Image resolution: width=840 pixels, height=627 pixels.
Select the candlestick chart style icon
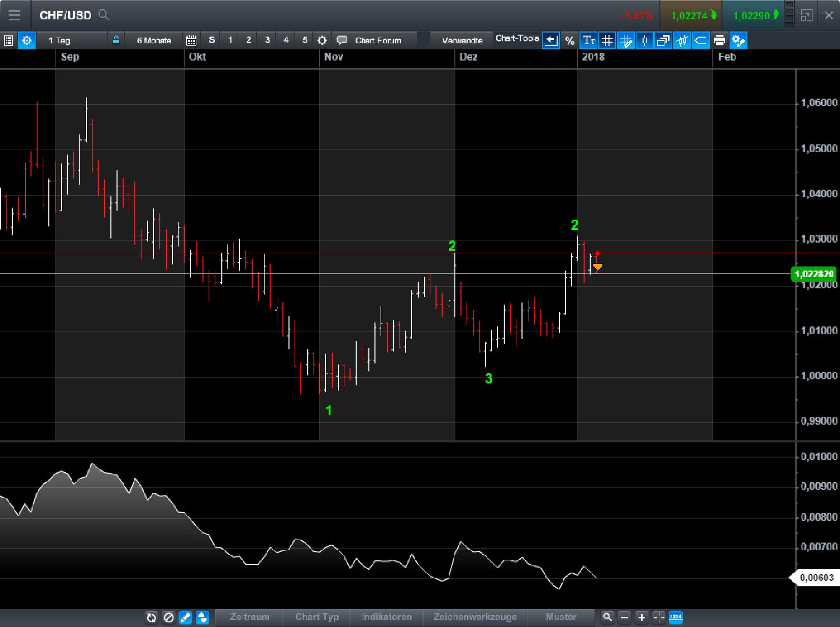click(x=645, y=41)
